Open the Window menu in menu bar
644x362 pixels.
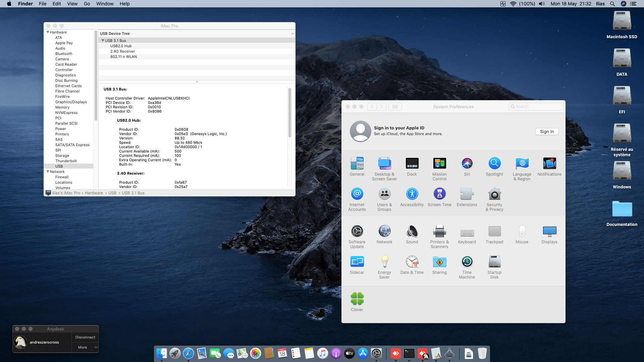[105, 4]
